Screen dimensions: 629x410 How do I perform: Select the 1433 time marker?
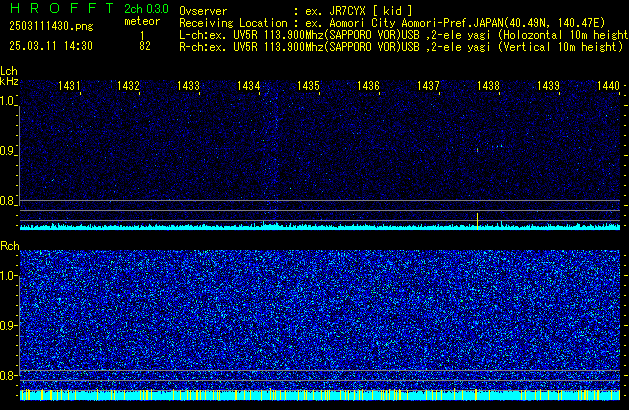tap(189, 86)
